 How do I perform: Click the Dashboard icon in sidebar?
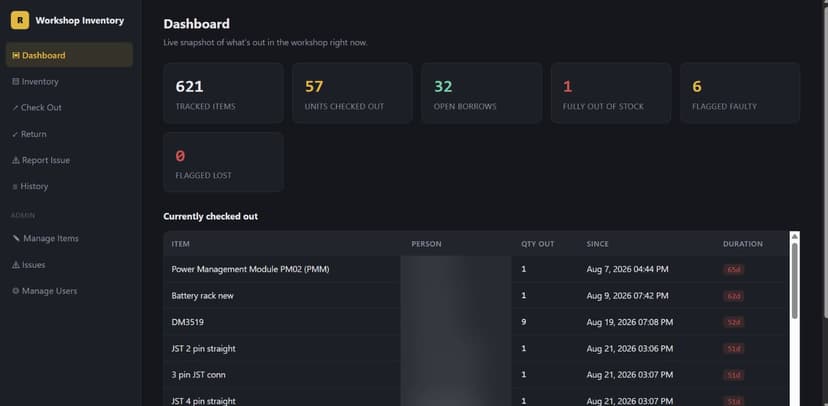pos(16,55)
